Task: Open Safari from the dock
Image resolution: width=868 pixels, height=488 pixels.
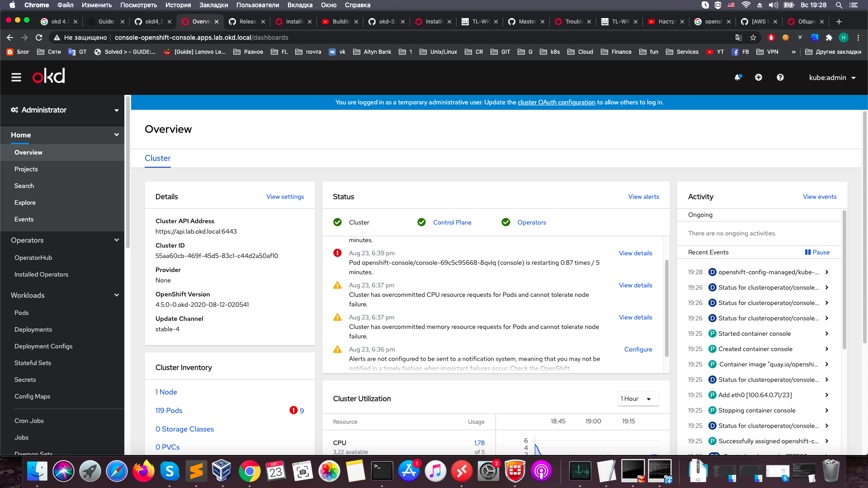Action: tap(117, 472)
